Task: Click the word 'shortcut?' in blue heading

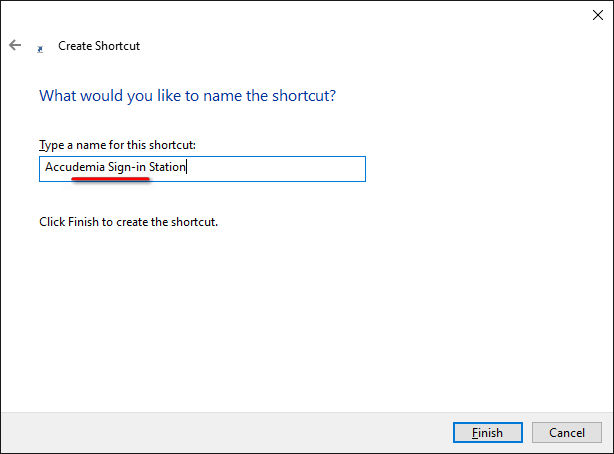Action: [304, 96]
